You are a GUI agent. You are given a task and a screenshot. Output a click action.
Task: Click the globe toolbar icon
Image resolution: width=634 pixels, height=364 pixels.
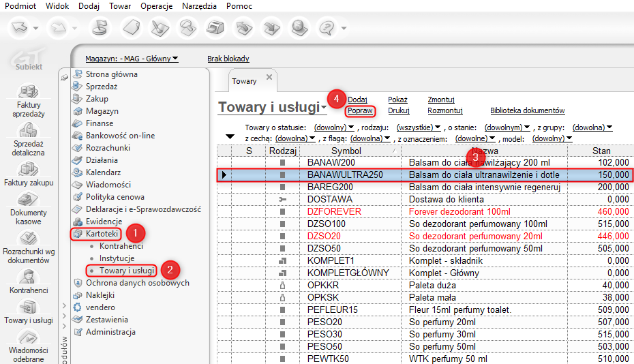(299, 28)
